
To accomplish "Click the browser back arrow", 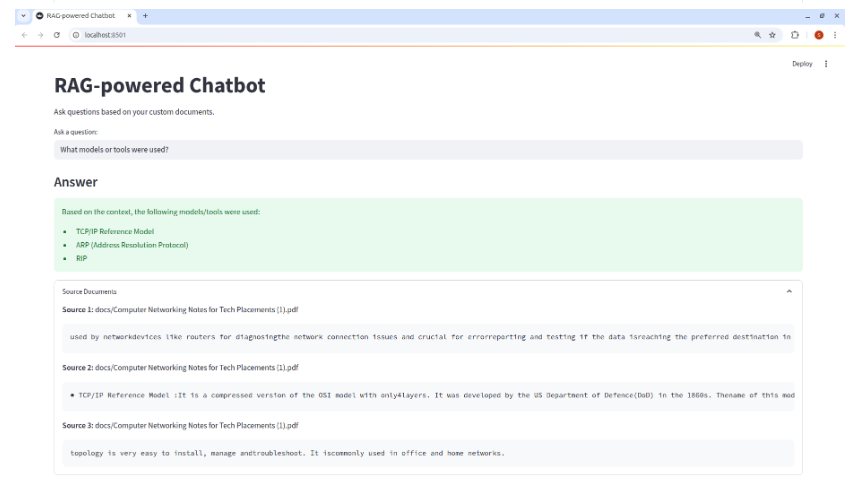I will [24, 35].
